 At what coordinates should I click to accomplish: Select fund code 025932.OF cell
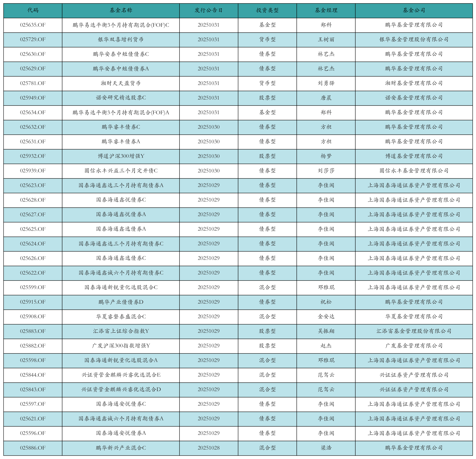click(x=33, y=156)
